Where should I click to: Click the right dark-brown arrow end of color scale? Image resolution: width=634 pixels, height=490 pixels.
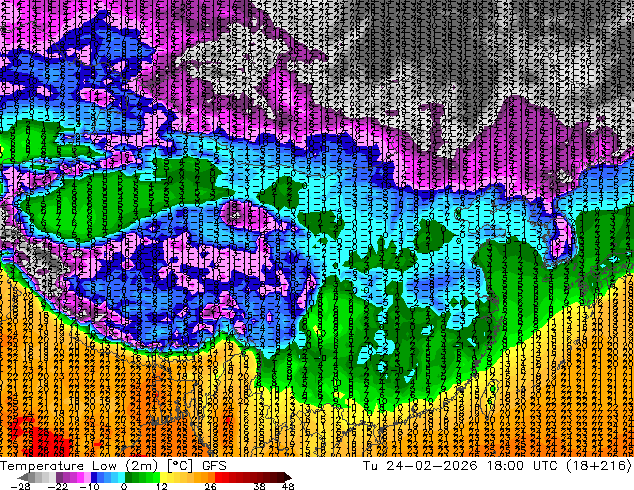coord(288,477)
